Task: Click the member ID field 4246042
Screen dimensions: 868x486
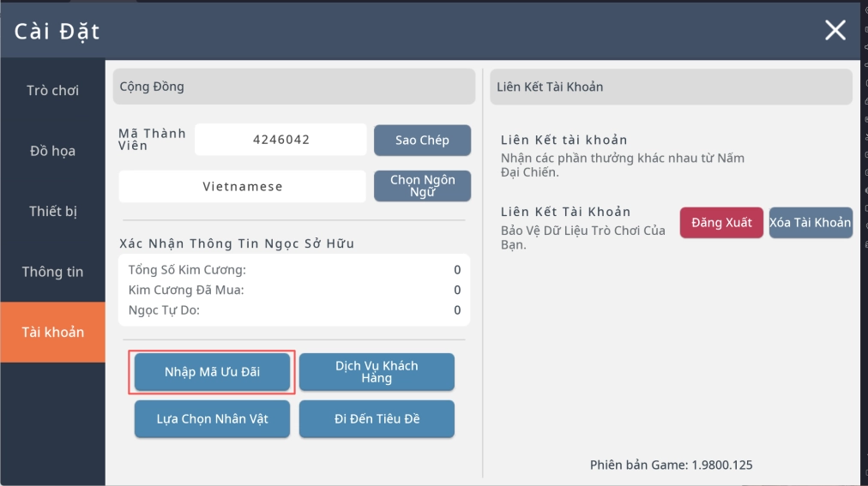Action: pos(280,140)
